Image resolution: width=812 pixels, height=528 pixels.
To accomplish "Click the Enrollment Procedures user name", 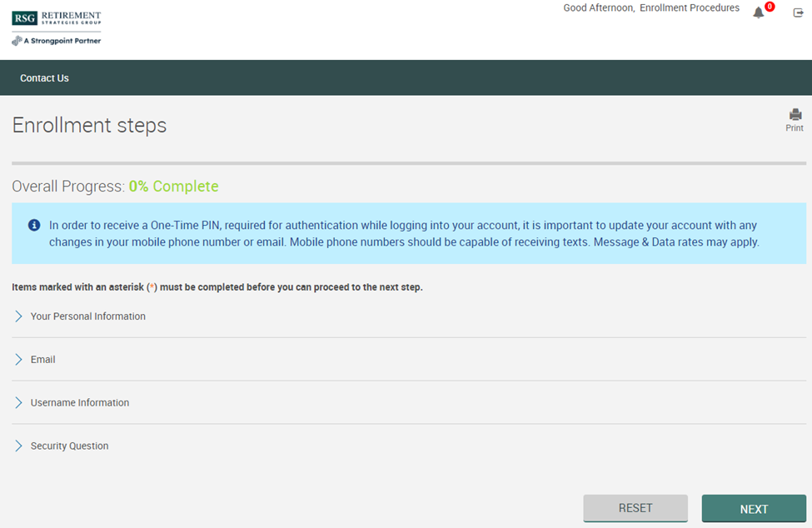I will (689, 8).
